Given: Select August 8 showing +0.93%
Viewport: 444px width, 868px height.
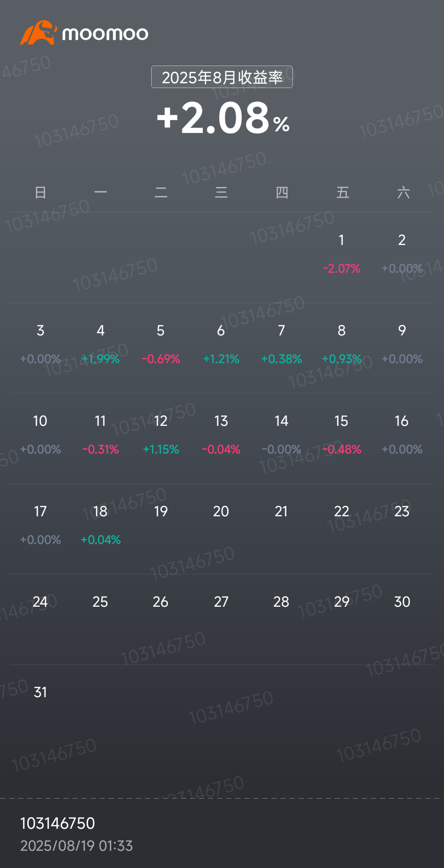Looking at the screenshot, I should point(342,344).
